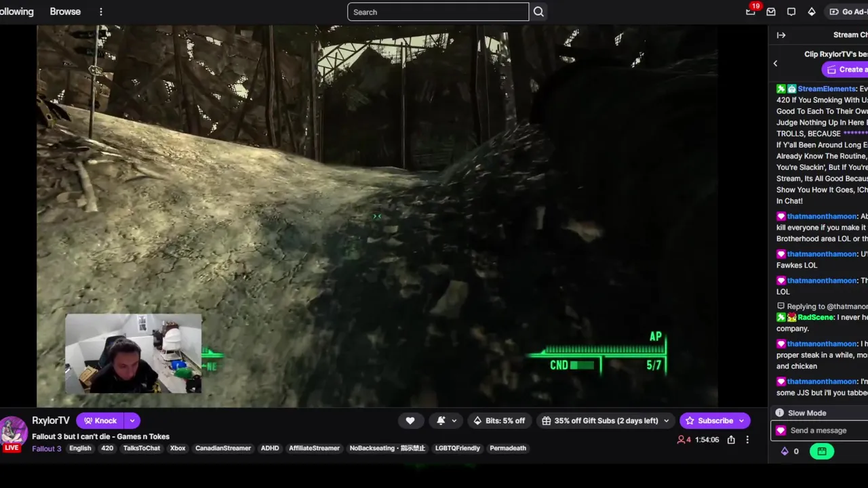Click the Fallout 3 game category link
Image resolution: width=868 pixels, height=488 pixels.
coord(46,449)
